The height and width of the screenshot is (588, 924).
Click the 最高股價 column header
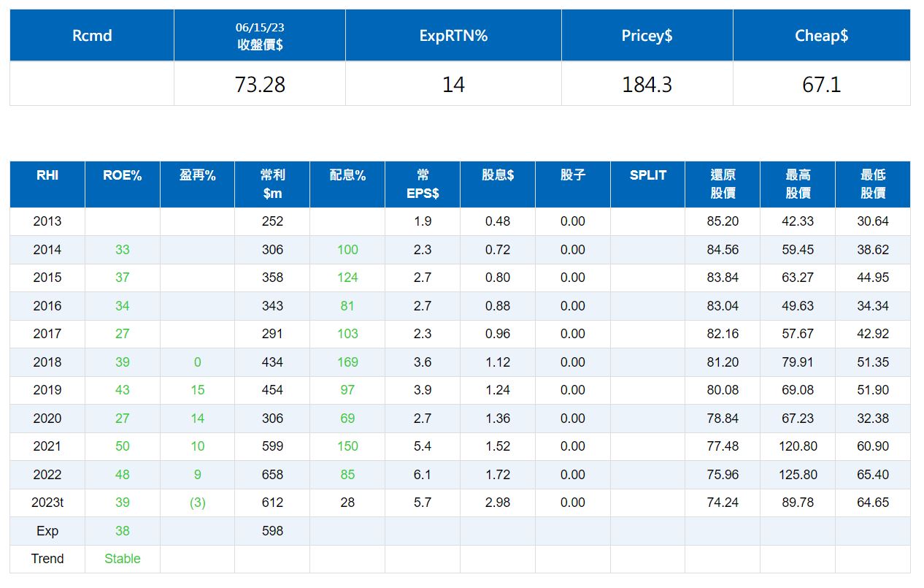coord(798,184)
